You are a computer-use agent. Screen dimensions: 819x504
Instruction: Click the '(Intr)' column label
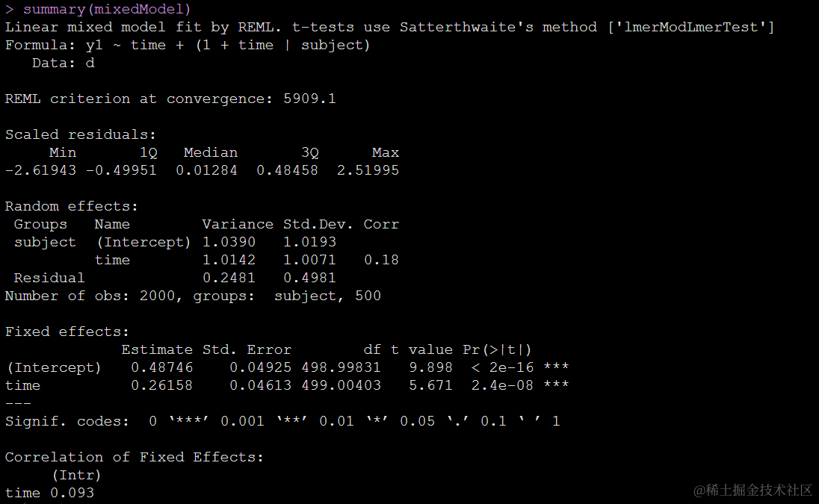coord(76,476)
